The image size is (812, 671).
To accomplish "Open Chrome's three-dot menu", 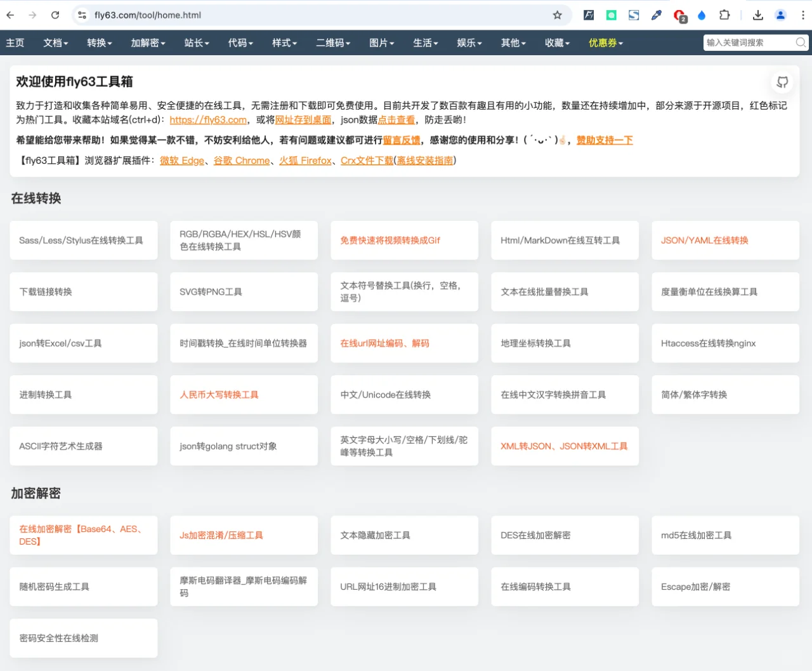I will tap(803, 15).
